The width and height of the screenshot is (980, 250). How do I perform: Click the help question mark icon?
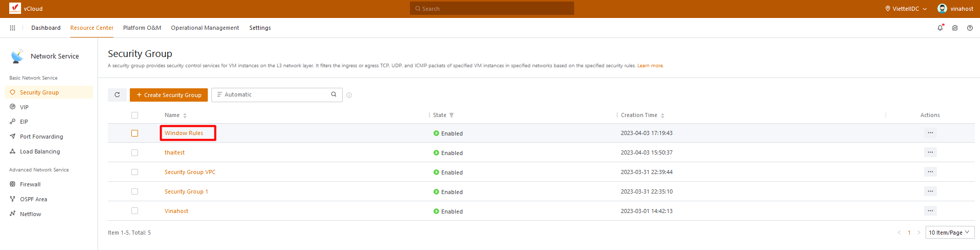click(970, 28)
